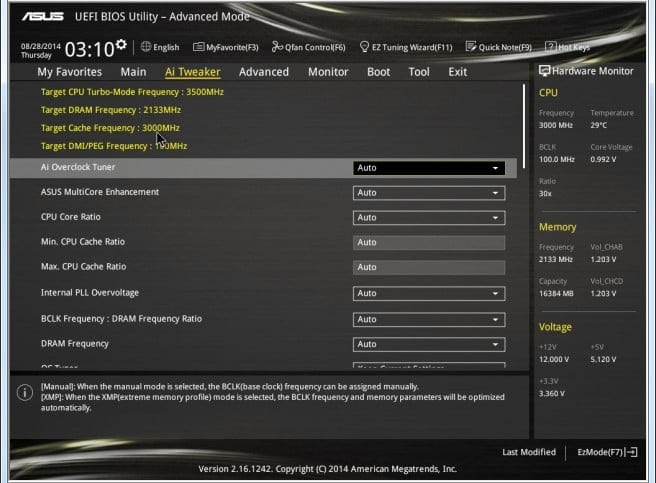Viewport: 656px width, 483px height.
Task: Open MyFavorite(F3) shortcut
Action: (x=226, y=47)
